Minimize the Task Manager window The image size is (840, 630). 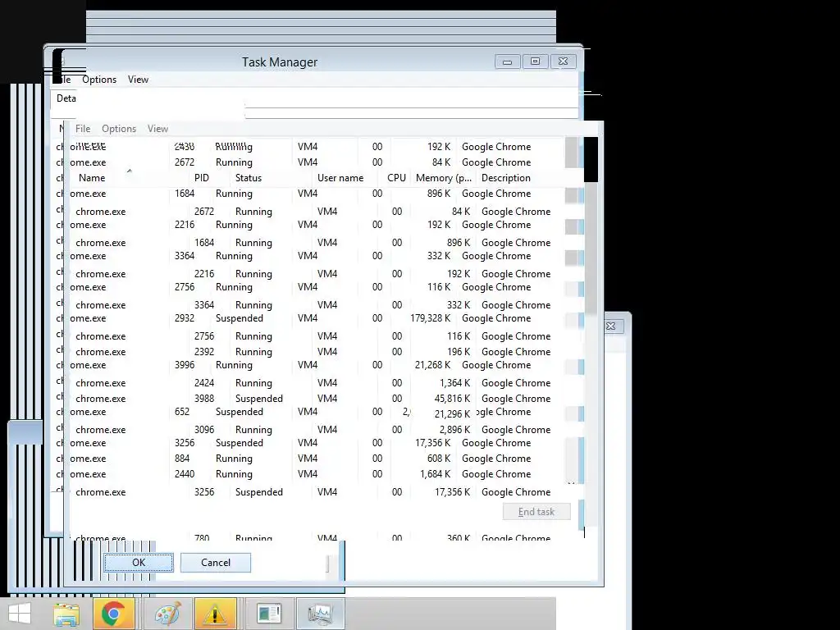click(507, 62)
